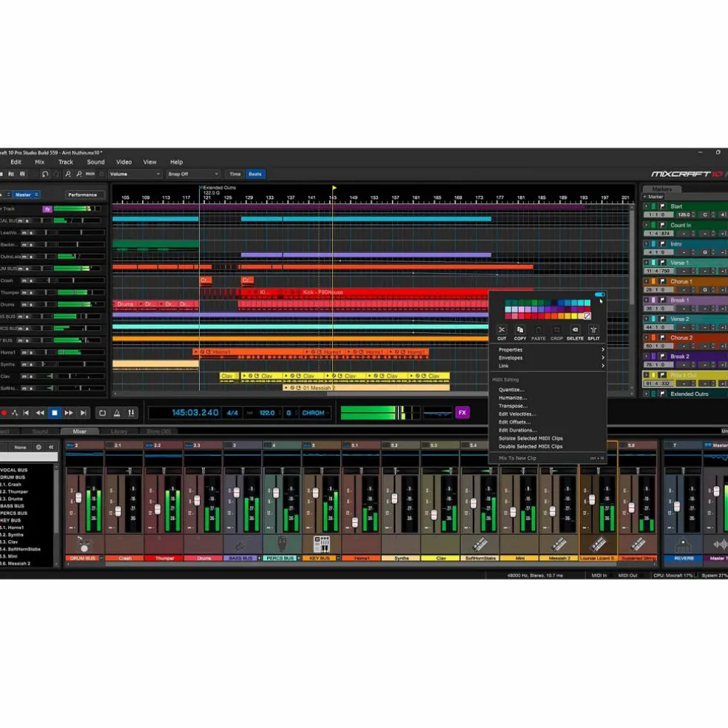Click the Time button in toolbar
728x728 pixels.
(x=235, y=174)
